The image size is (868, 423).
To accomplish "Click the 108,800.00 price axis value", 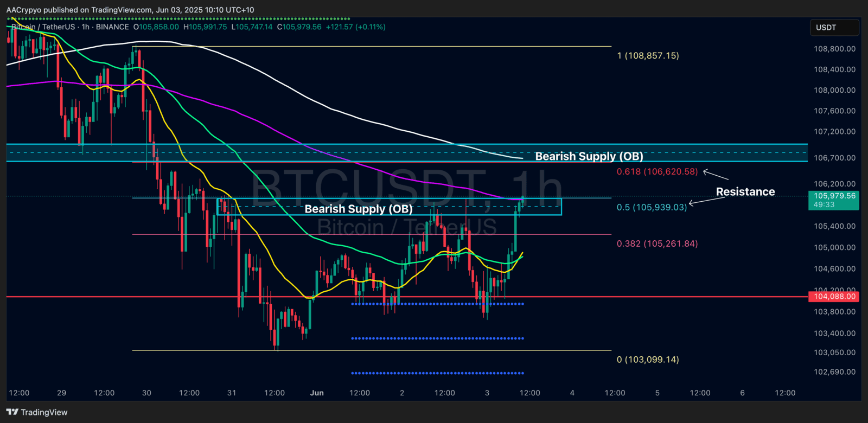I will click(x=834, y=49).
